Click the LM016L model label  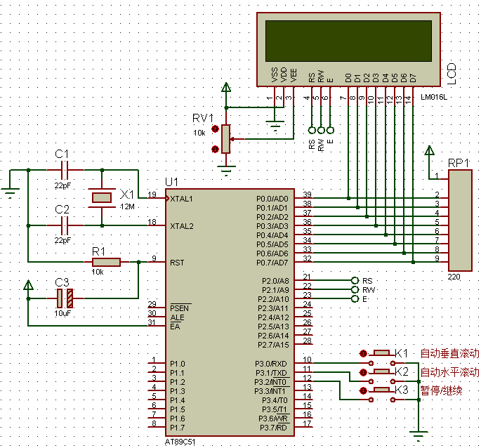pyautogui.click(x=434, y=98)
